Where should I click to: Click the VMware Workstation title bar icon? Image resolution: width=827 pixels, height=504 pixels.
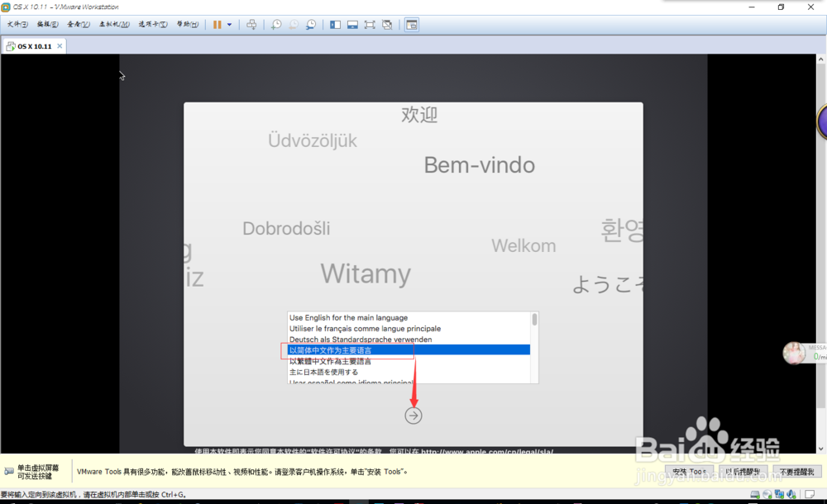coord(6,7)
